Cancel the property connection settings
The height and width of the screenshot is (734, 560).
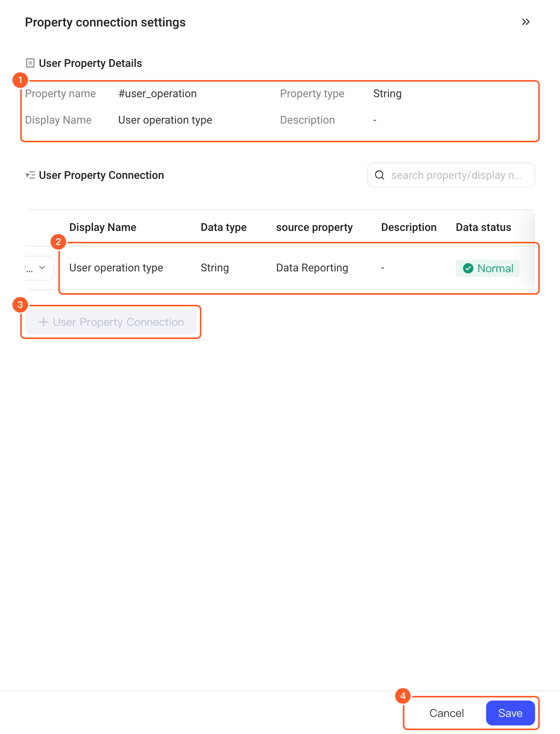click(446, 713)
